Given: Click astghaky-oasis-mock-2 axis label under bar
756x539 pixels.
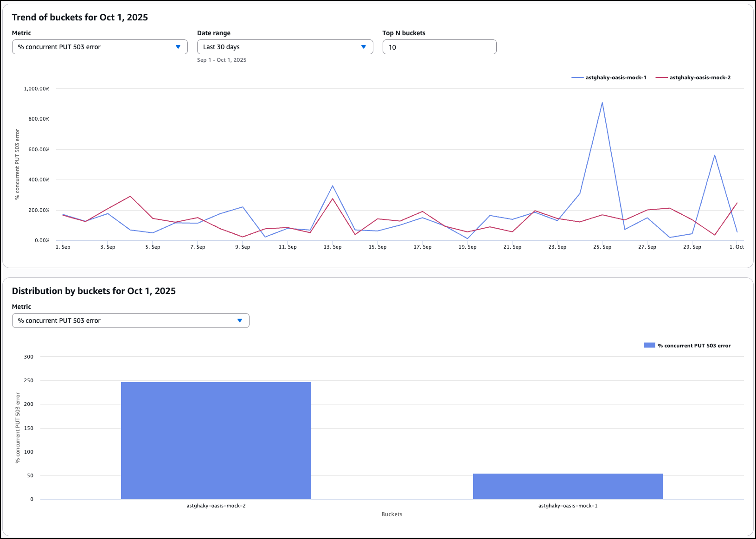Looking at the screenshot, I should tap(216, 506).
